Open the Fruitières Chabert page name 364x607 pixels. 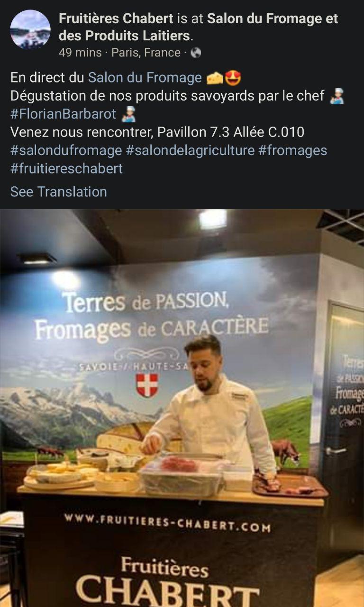pos(116,19)
